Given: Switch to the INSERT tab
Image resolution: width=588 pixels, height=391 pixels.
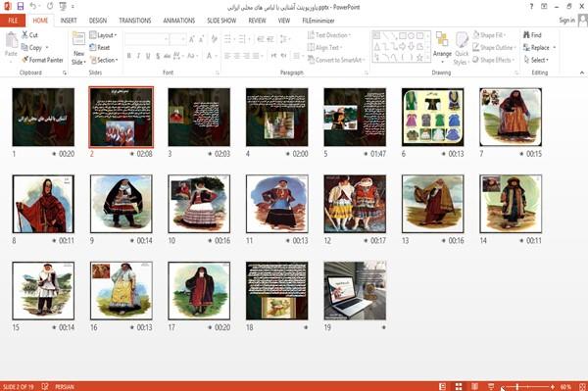Looking at the screenshot, I should tap(69, 21).
